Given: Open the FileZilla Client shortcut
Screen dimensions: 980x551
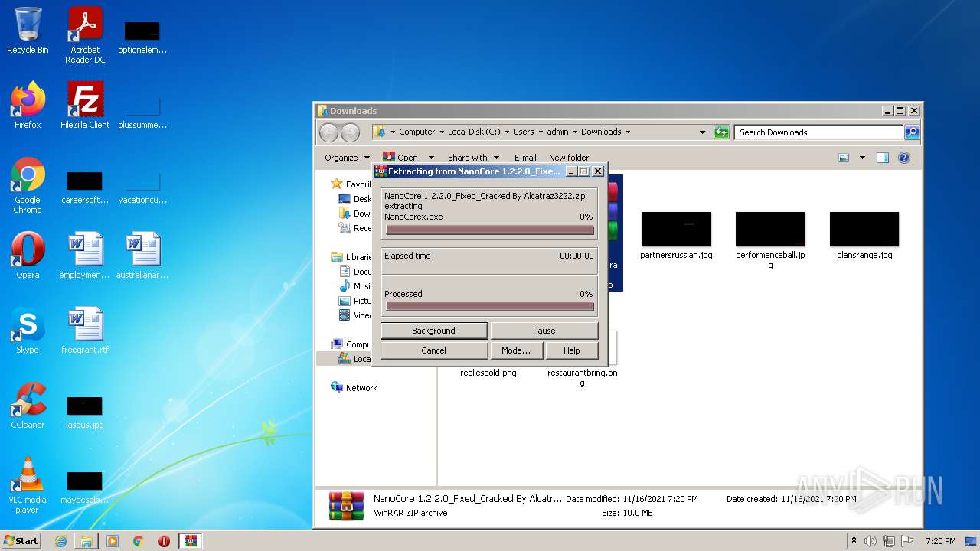Looking at the screenshot, I should coord(85,106).
